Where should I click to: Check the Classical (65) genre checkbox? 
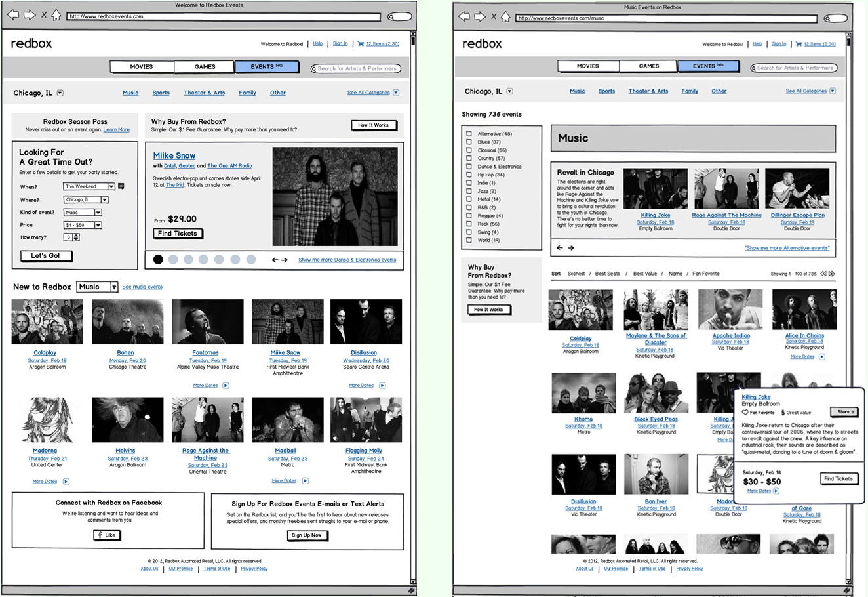[469, 150]
